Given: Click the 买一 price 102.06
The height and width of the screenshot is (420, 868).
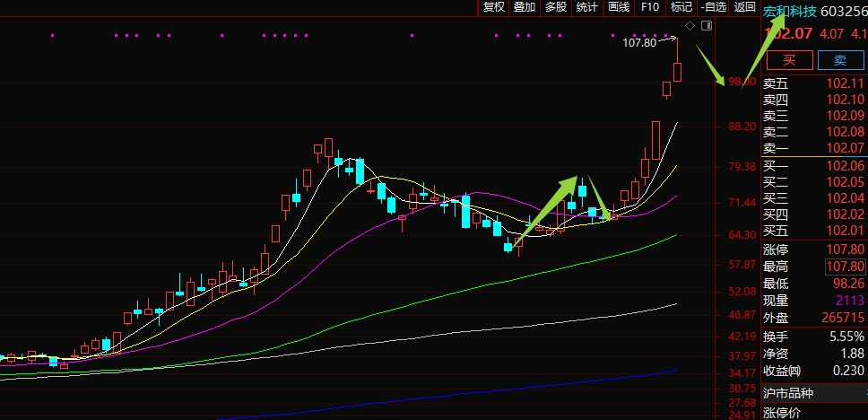Looking at the screenshot, I should tap(845, 166).
